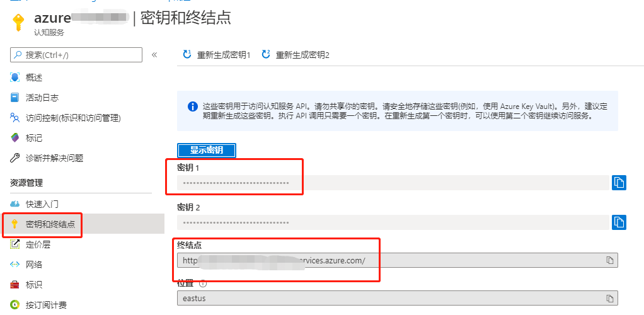Screen dimensions: 644x315
Task: Click the 显示密钥 button
Action: click(x=207, y=151)
